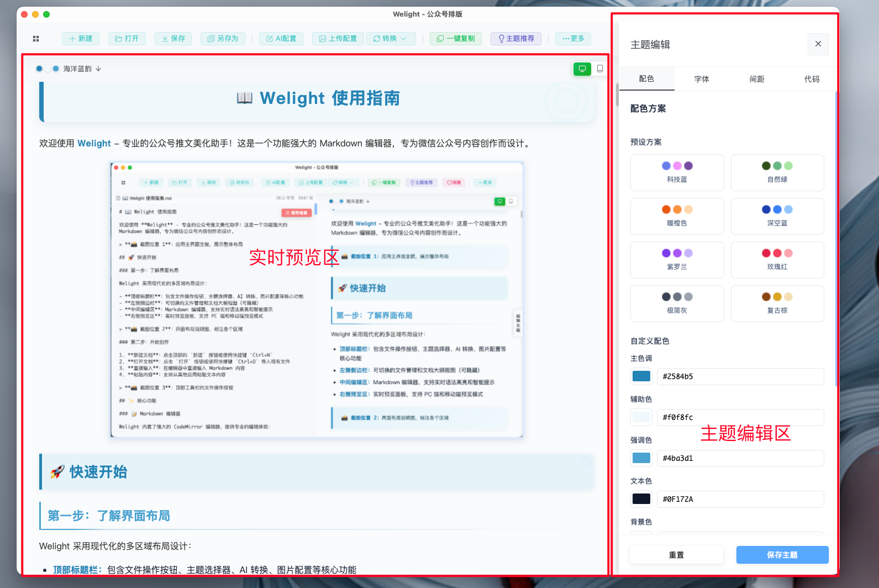Select the 极简灰 preset scheme
879x588 pixels.
pos(677,303)
